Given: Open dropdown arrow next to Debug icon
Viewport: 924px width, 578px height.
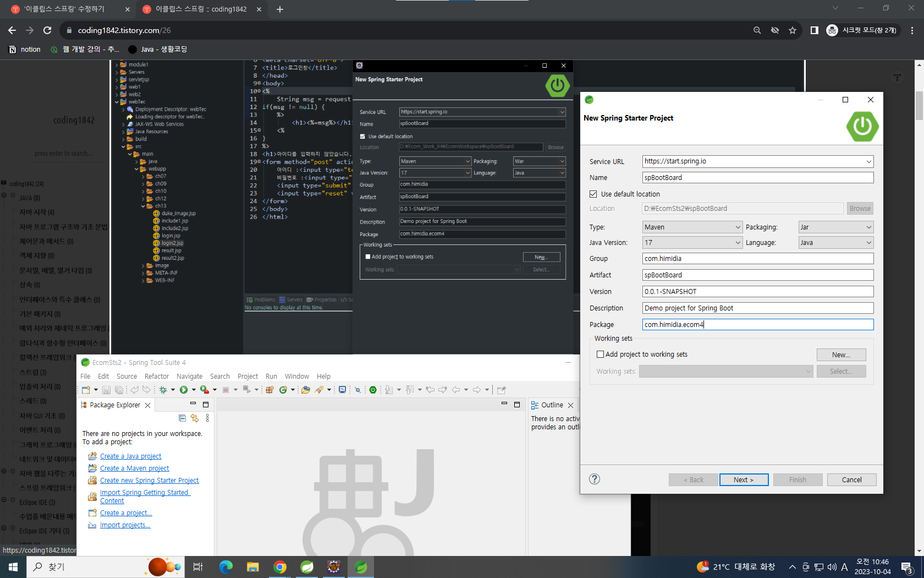Looking at the screenshot, I should click(173, 390).
